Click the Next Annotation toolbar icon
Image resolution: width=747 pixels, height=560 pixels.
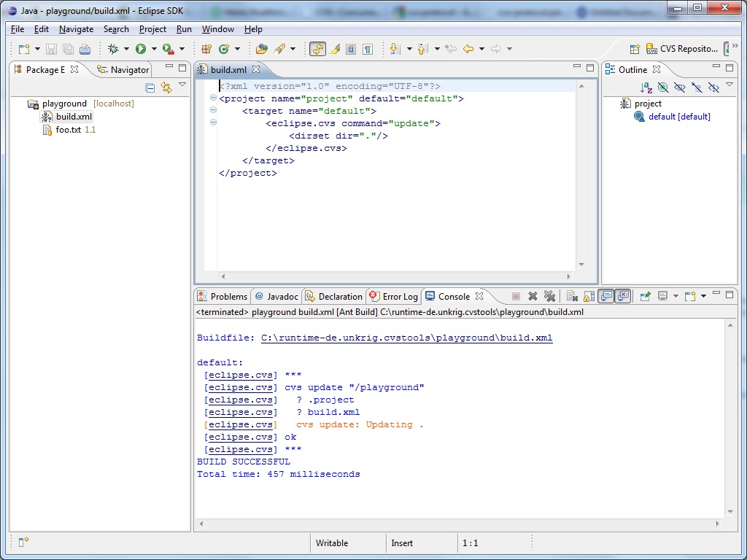click(x=395, y=49)
